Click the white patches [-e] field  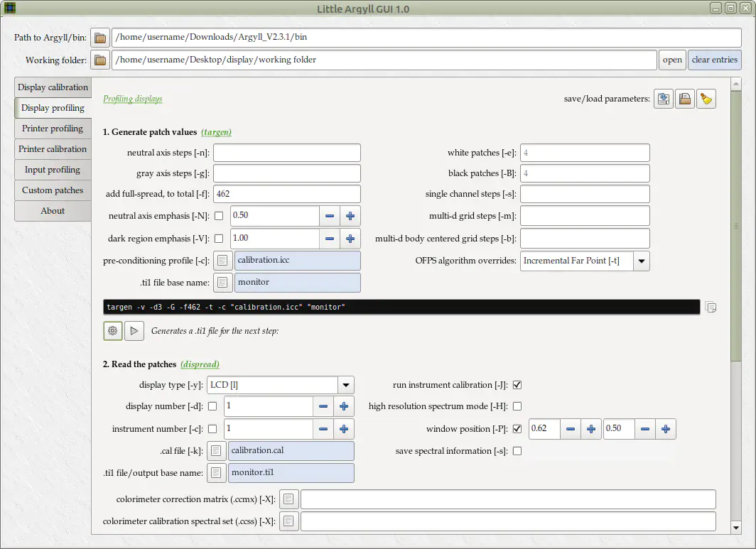[585, 153]
